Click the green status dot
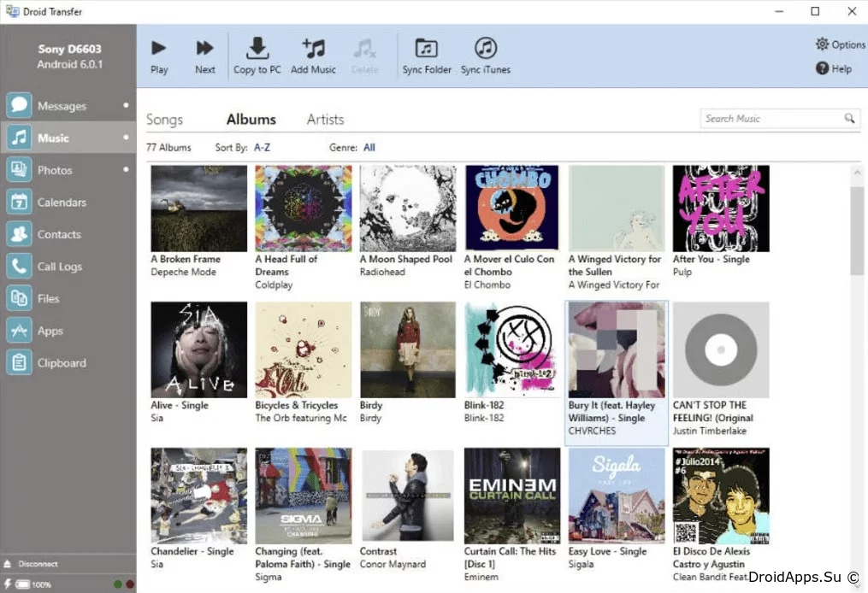The height and width of the screenshot is (593, 868). click(118, 584)
